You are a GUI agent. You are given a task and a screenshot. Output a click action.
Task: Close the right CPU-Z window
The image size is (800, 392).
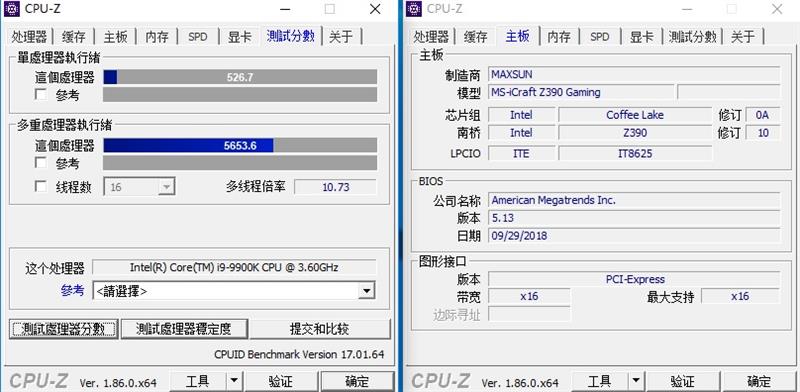coord(777,9)
